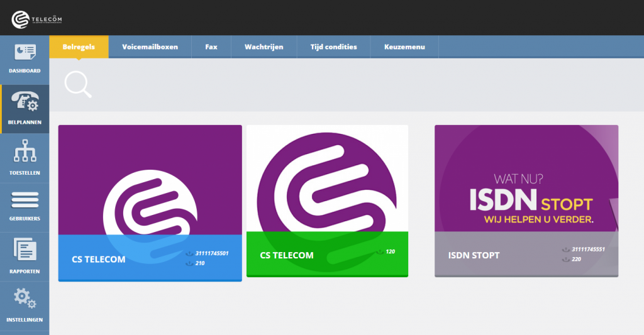Click extension 120 on green card

click(390, 251)
